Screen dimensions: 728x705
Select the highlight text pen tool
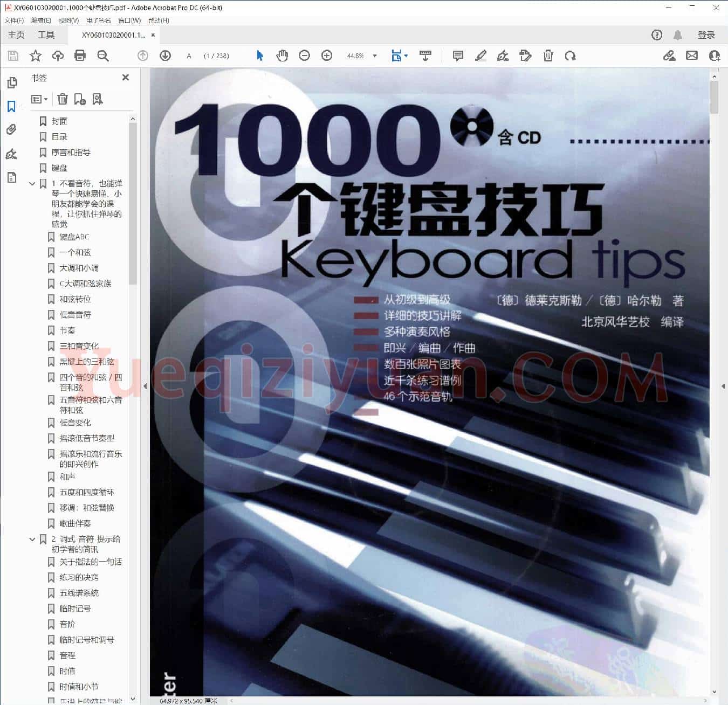click(x=480, y=56)
